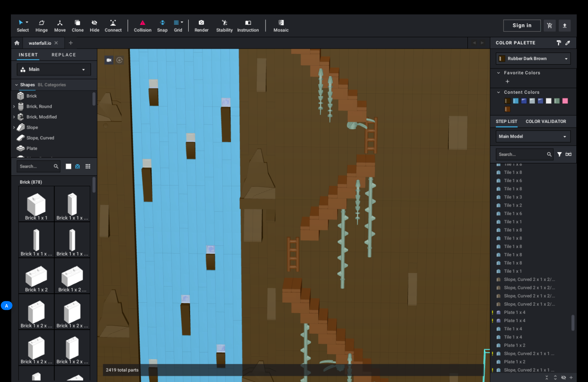Click the Sign in button

(521, 25)
